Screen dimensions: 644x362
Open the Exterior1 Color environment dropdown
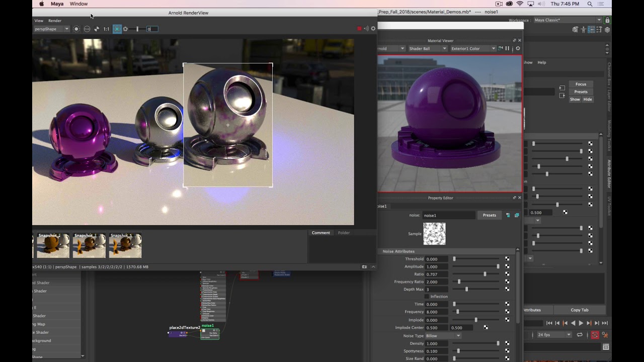pyautogui.click(x=473, y=48)
